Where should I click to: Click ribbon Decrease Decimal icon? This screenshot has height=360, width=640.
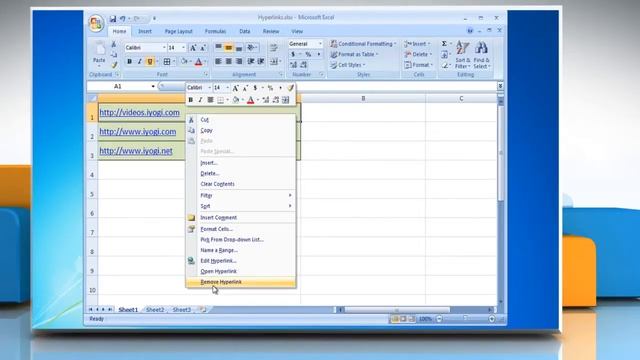(x=303, y=64)
